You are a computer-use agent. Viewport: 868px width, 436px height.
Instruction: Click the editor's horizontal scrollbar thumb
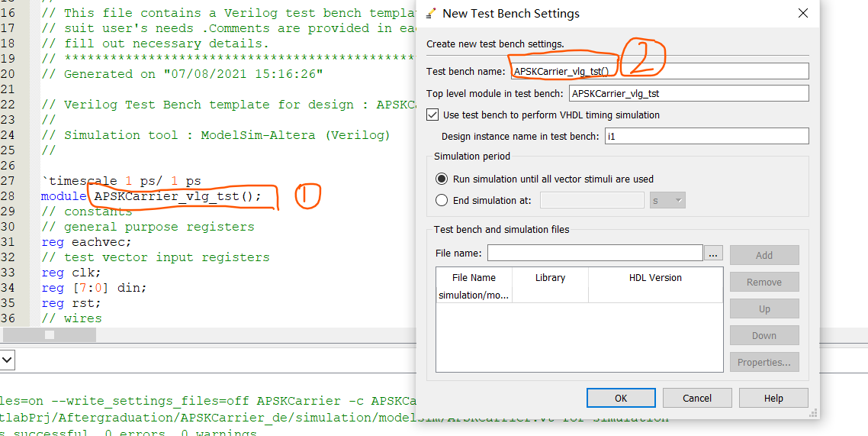click(50, 334)
